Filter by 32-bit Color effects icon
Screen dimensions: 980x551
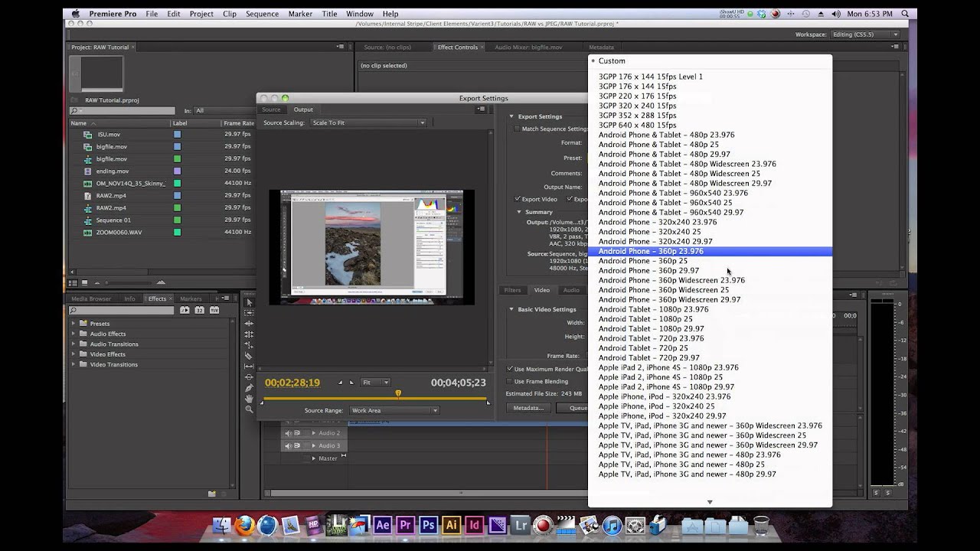coord(199,310)
